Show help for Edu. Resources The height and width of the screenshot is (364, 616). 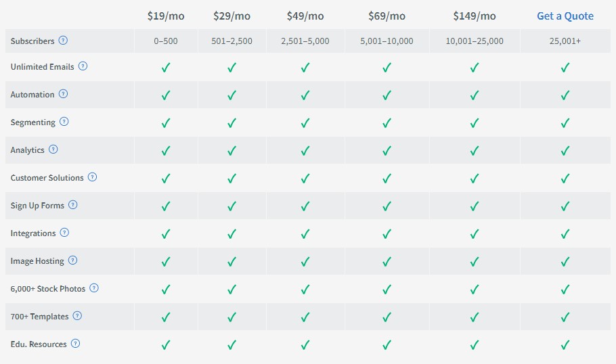[x=75, y=344]
